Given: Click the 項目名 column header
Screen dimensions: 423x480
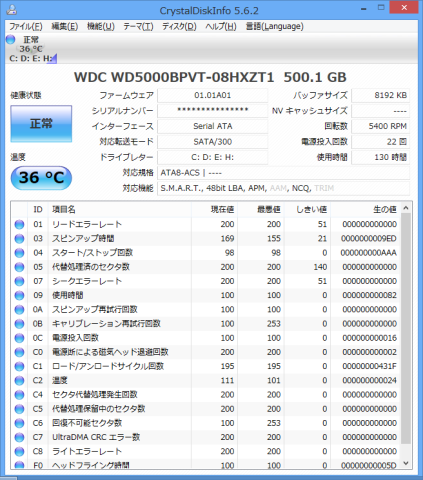Looking at the screenshot, I should (120, 209).
